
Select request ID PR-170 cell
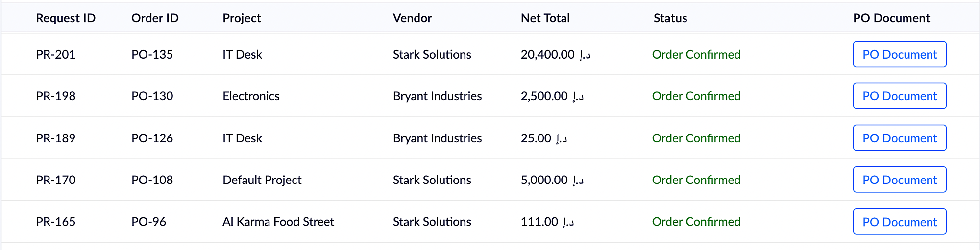click(x=56, y=180)
